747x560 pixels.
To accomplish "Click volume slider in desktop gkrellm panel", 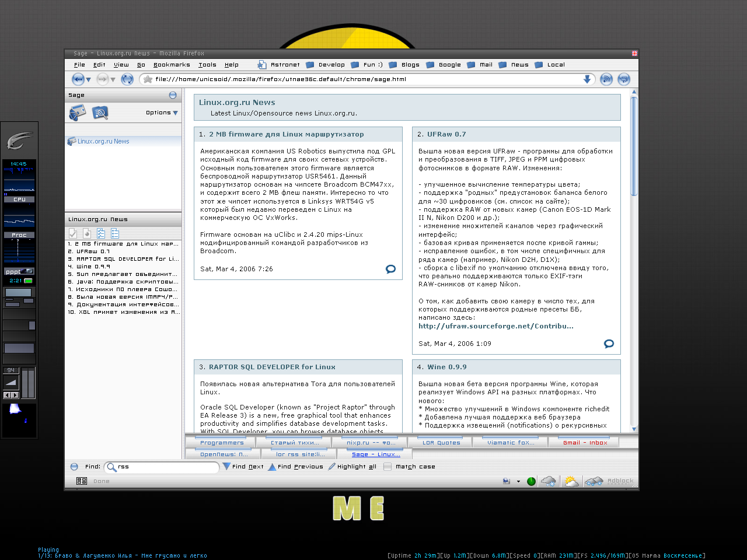I will [11, 382].
